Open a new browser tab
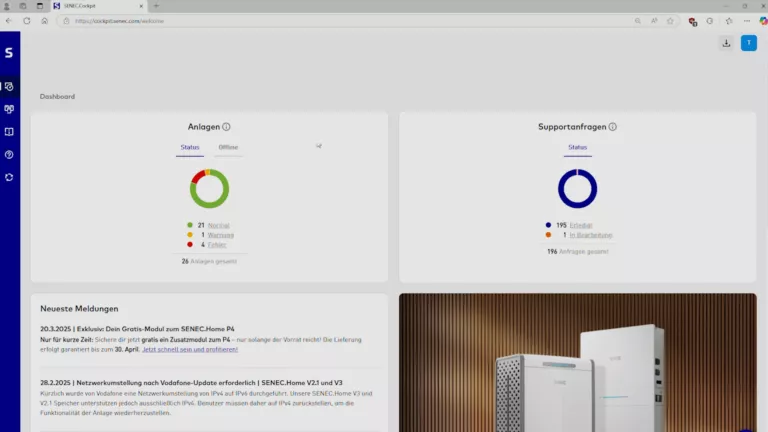Image resolution: width=768 pixels, height=432 pixels. pyautogui.click(x=156, y=6)
